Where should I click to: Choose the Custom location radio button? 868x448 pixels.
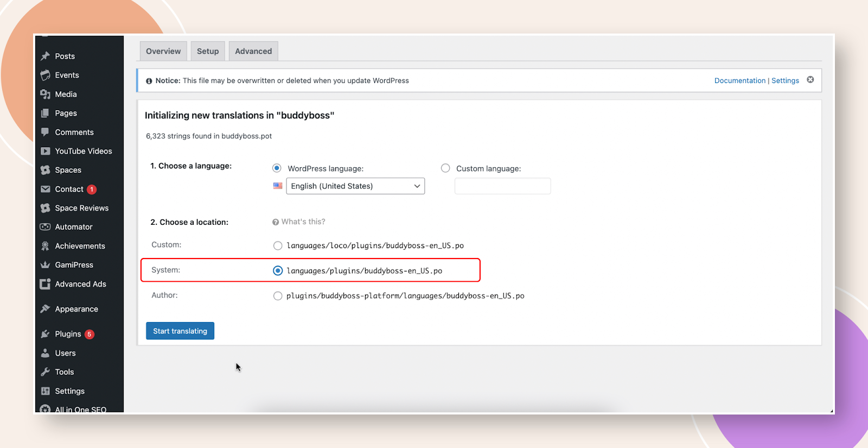[278, 245]
